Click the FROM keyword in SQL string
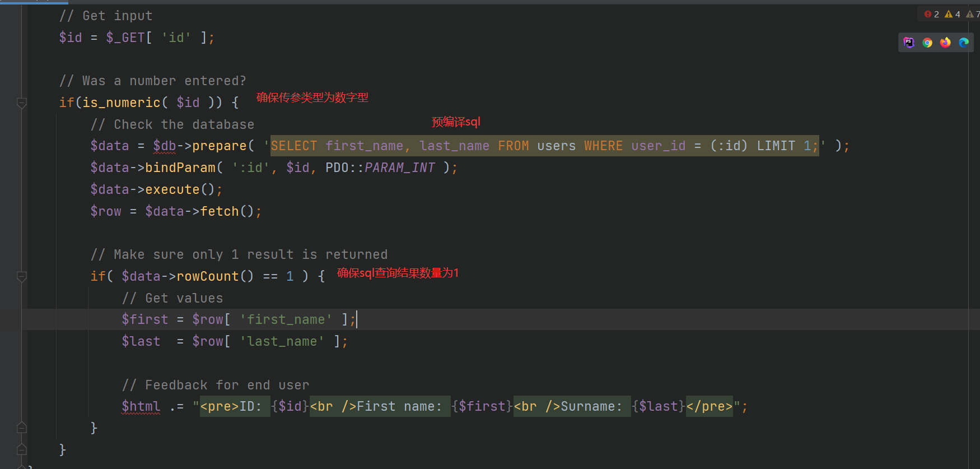Viewport: 980px width, 469px height. pos(514,146)
